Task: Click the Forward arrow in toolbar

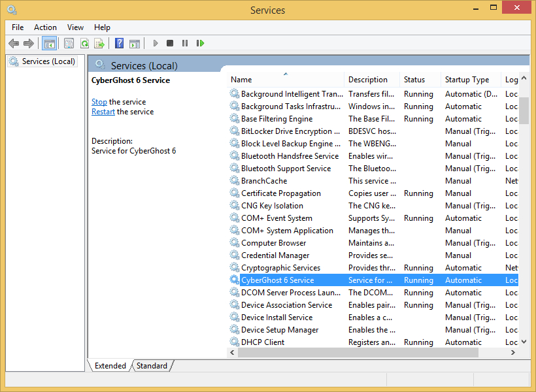Action: click(29, 43)
